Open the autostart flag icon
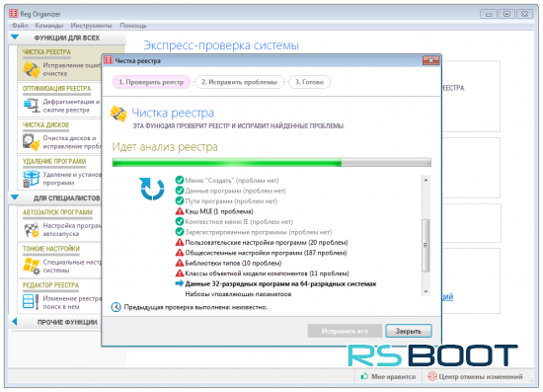This screenshot has width=543, height=392. coord(32,230)
